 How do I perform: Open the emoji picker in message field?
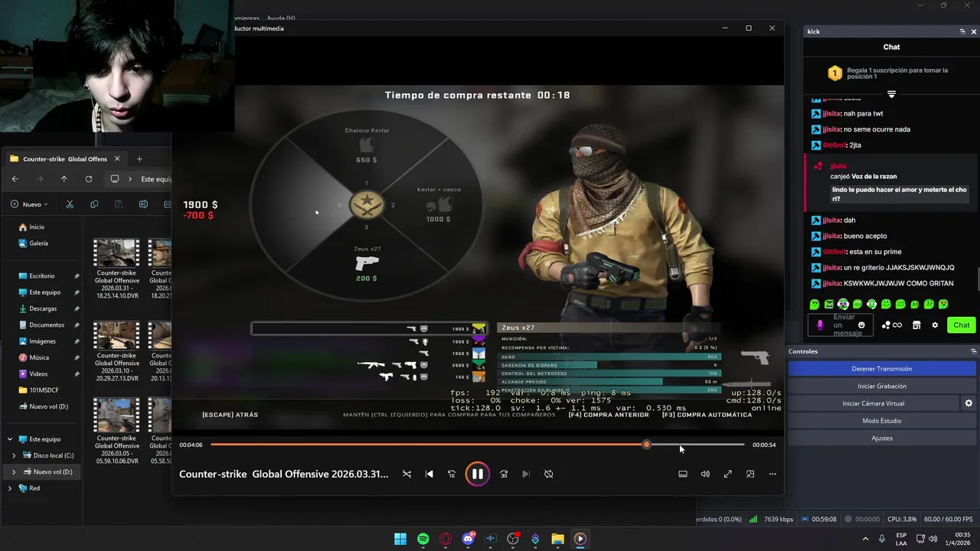click(862, 325)
